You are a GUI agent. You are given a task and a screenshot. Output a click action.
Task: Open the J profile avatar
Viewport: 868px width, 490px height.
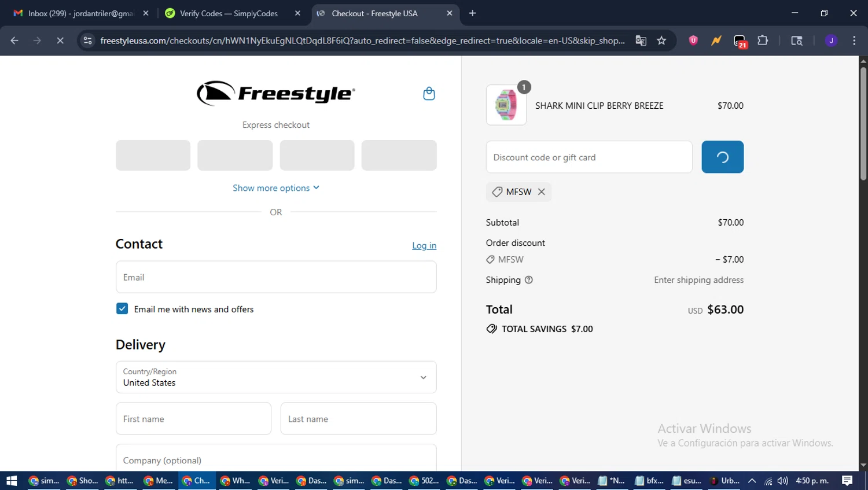tap(831, 40)
